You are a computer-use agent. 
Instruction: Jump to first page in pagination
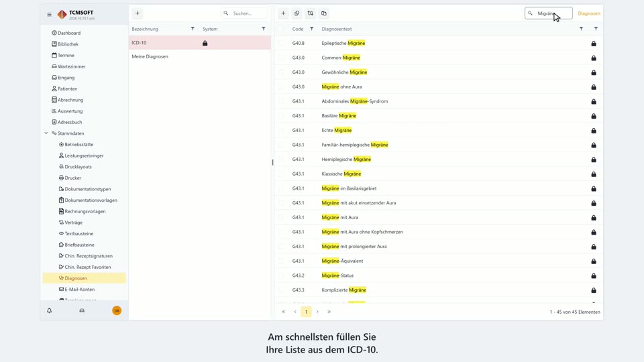[x=283, y=312]
